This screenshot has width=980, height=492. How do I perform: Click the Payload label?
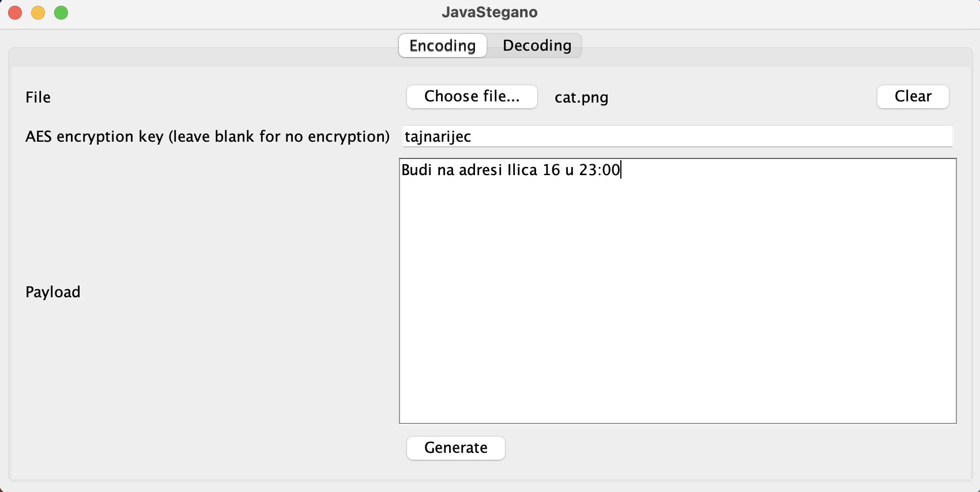click(x=53, y=292)
